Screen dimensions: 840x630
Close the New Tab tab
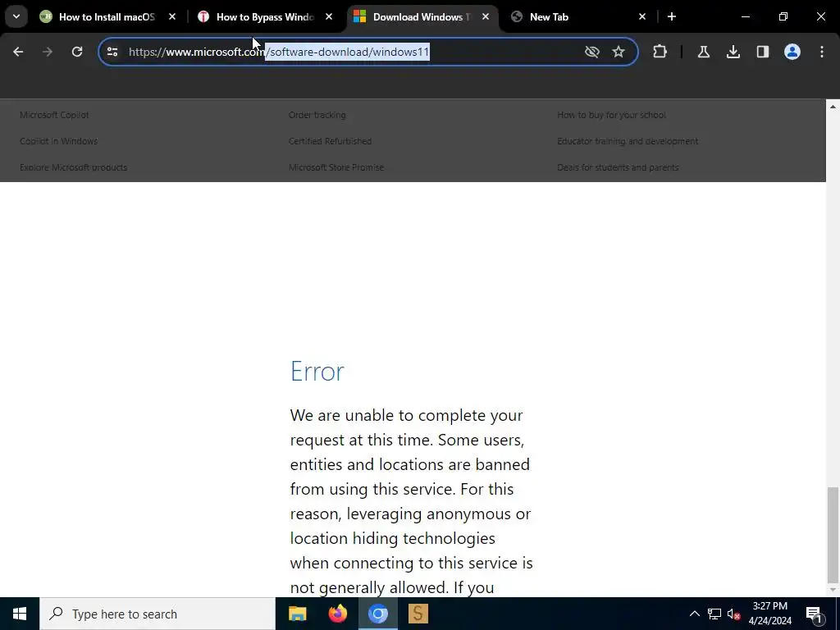(x=642, y=17)
